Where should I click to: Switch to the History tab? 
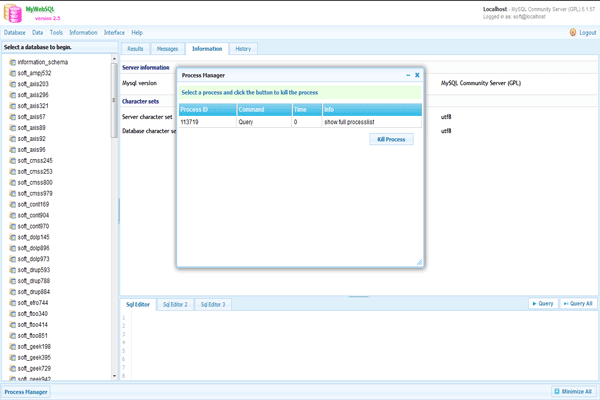click(x=243, y=48)
